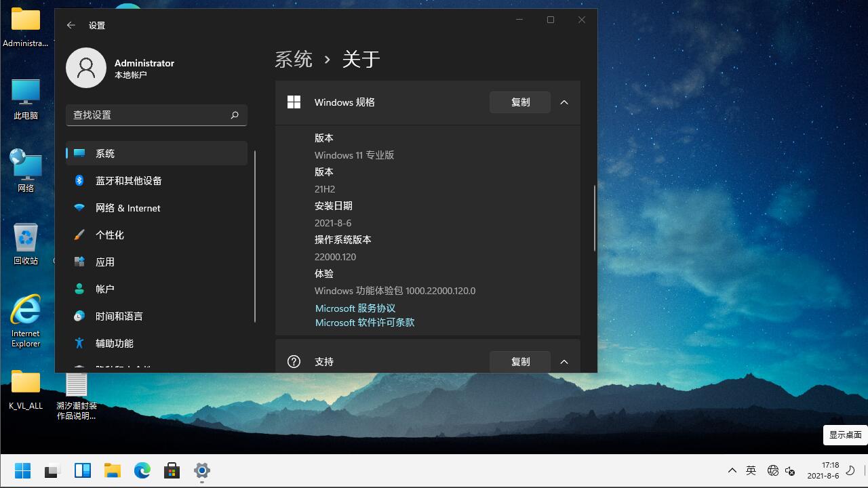Open notification center moon icon
Screen dimensions: 868x488
[x=851, y=470]
